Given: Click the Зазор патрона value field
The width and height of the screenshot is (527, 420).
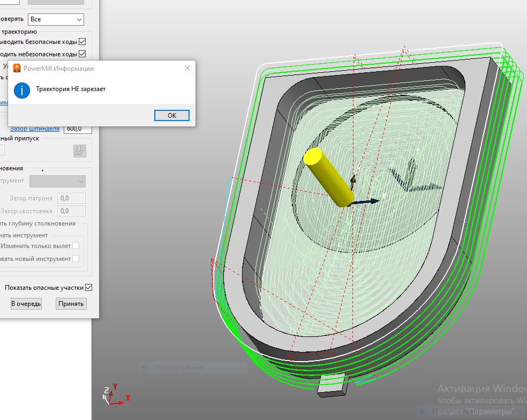Looking at the screenshot, I should coord(71,198).
